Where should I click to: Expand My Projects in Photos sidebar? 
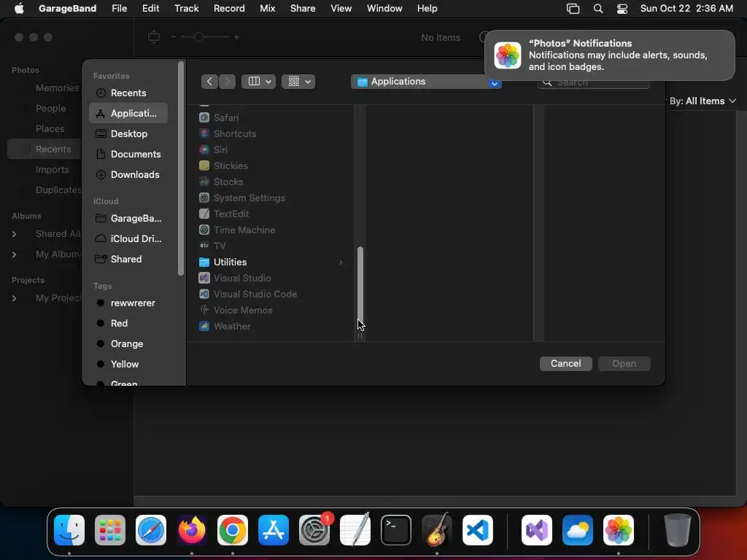point(15,298)
